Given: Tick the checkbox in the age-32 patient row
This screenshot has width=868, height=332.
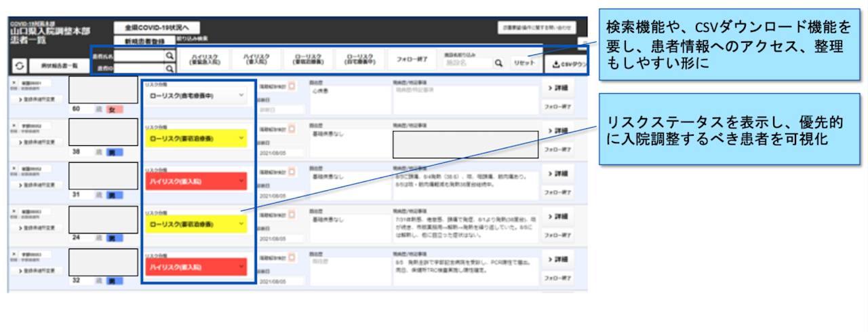Looking at the screenshot, I should pyautogui.click(x=292, y=257).
